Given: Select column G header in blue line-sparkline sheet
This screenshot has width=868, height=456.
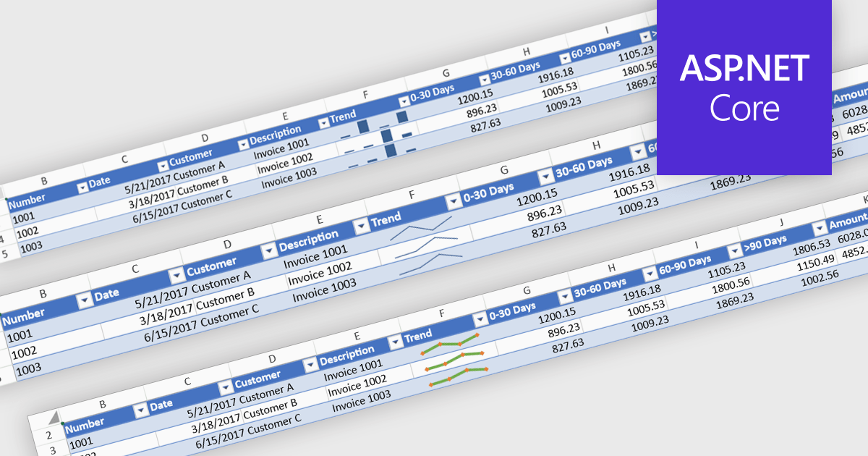Looking at the screenshot, I should click(503, 171).
